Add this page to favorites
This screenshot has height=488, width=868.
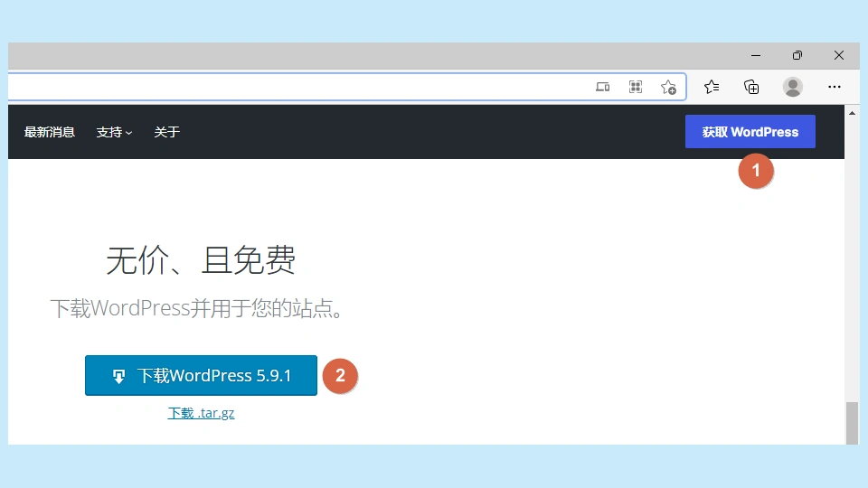click(668, 87)
